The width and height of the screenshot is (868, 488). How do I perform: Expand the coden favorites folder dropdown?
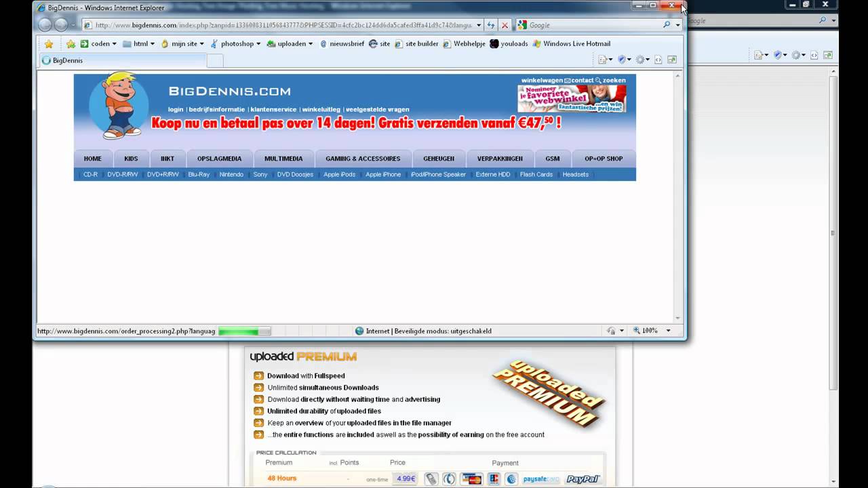114,44
